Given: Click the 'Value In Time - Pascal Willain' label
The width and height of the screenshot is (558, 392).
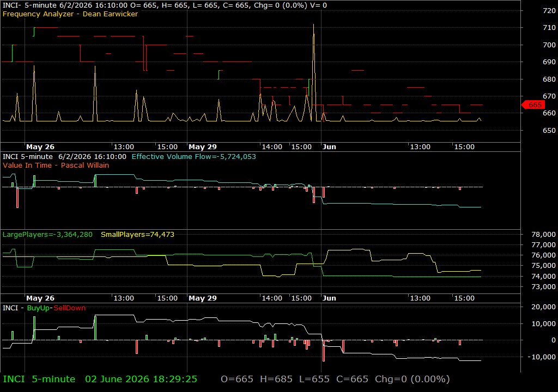Looking at the screenshot, I should (x=56, y=165).
